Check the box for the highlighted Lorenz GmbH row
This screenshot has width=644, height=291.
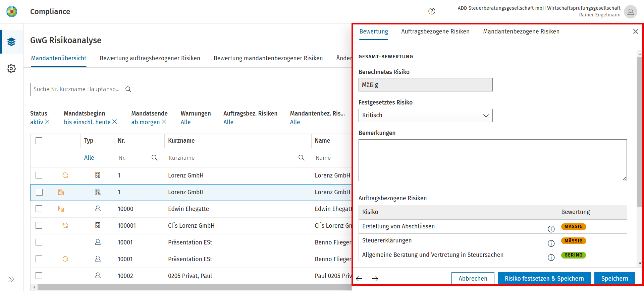pyautogui.click(x=39, y=192)
